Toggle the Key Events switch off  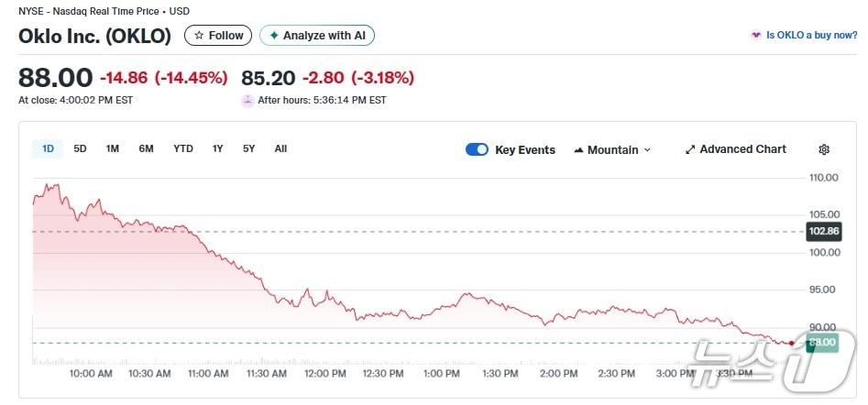[x=477, y=149]
